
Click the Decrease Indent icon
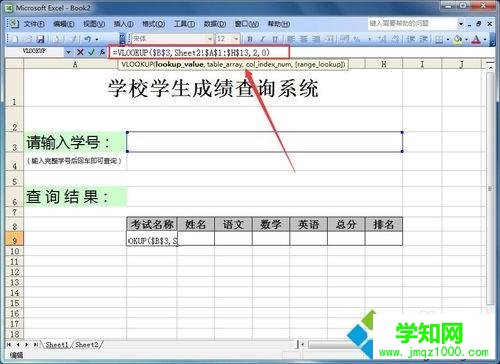[411, 39]
